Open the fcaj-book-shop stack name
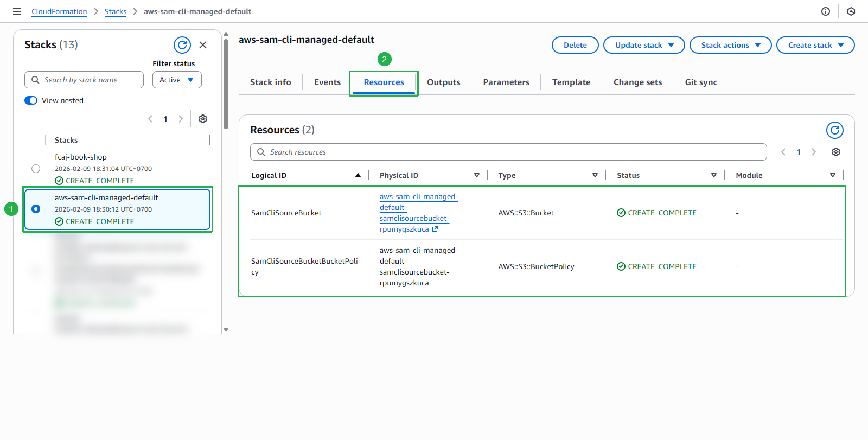This screenshot has height=440, width=868. pyautogui.click(x=80, y=157)
